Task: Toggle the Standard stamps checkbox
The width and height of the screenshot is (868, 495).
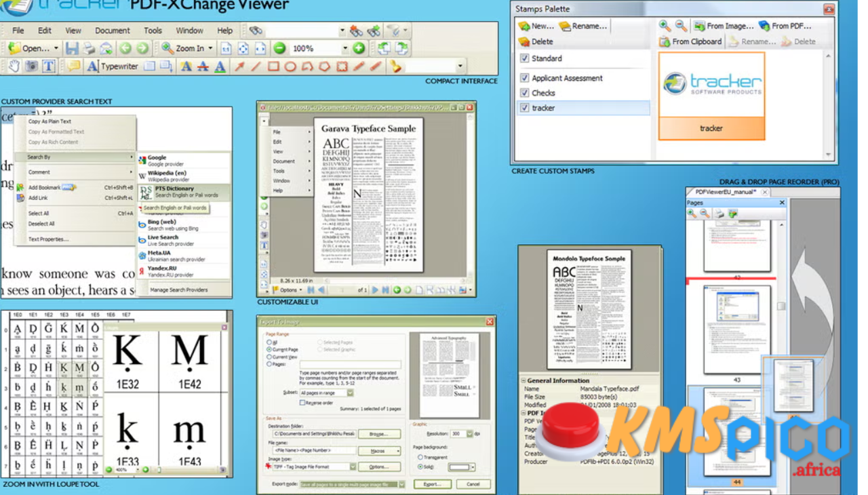Action: (524, 58)
